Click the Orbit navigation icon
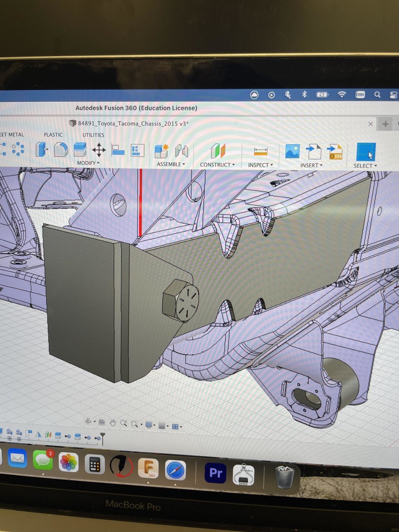 [x=88, y=422]
